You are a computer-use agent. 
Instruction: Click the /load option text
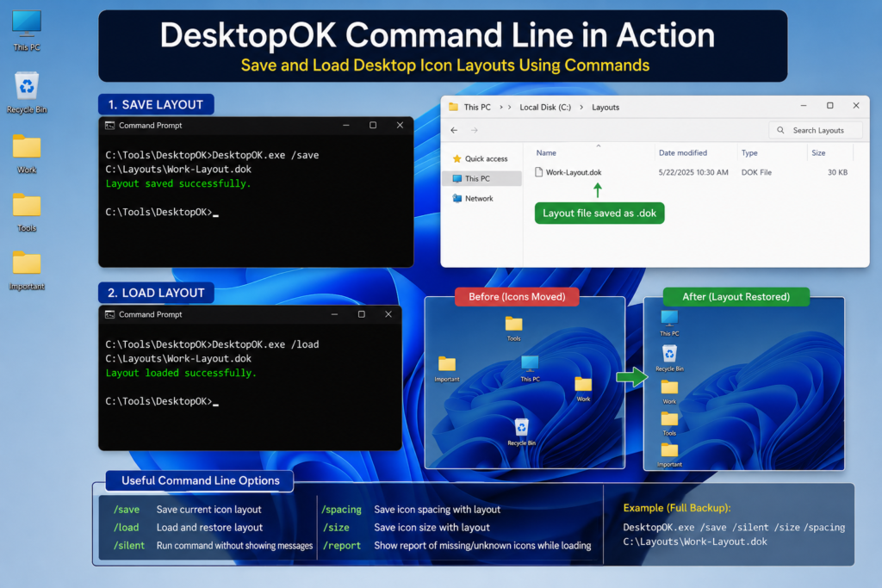tap(127, 527)
